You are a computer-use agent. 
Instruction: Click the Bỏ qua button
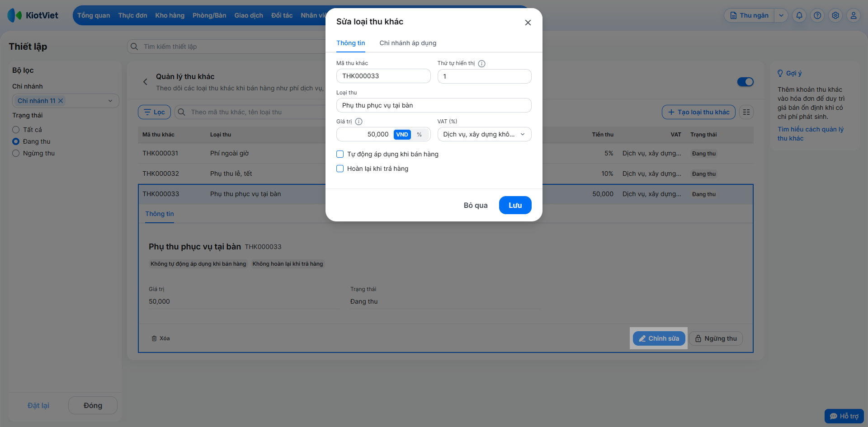(x=476, y=205)
